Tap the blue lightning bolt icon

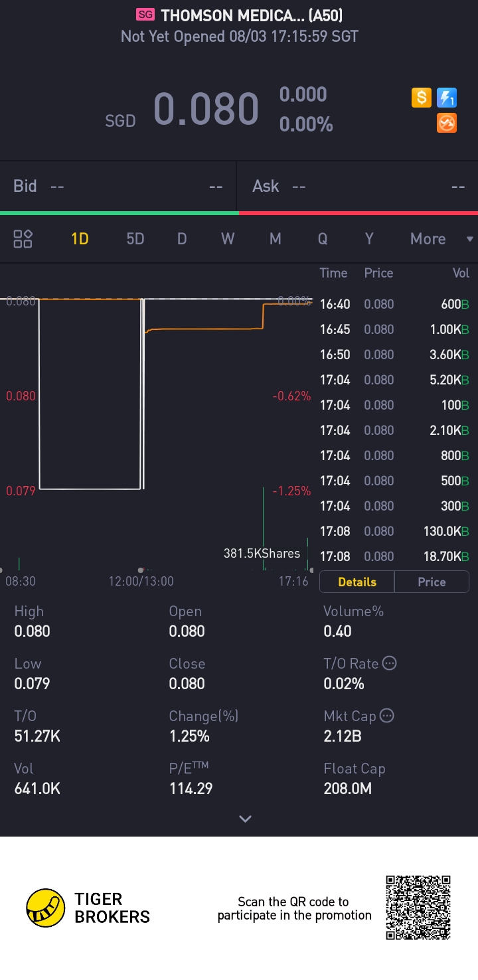click(447, 98)
